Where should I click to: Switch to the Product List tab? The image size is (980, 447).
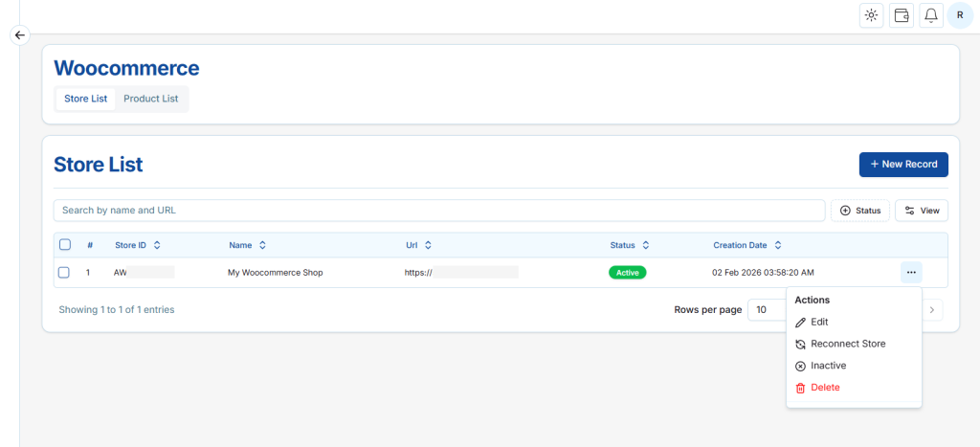pyautogui.click(x=150, y=99)
